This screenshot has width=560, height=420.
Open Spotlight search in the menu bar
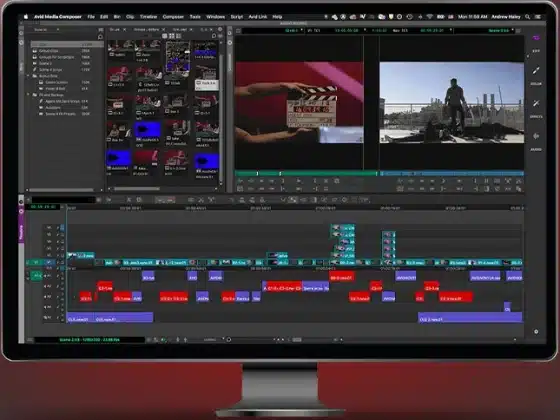click(x=528, y=17)
